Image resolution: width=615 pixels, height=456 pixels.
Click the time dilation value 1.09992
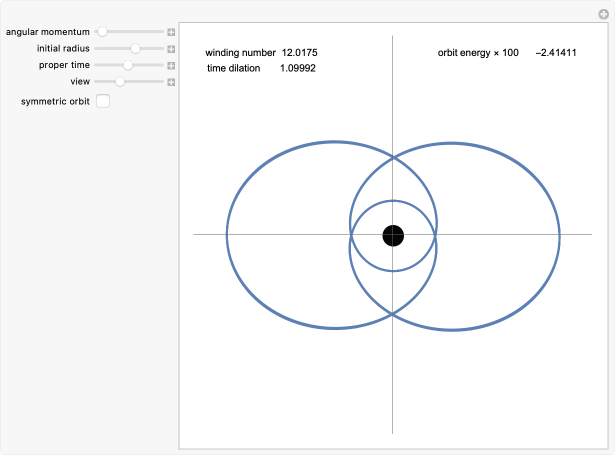tap(299, 68)
